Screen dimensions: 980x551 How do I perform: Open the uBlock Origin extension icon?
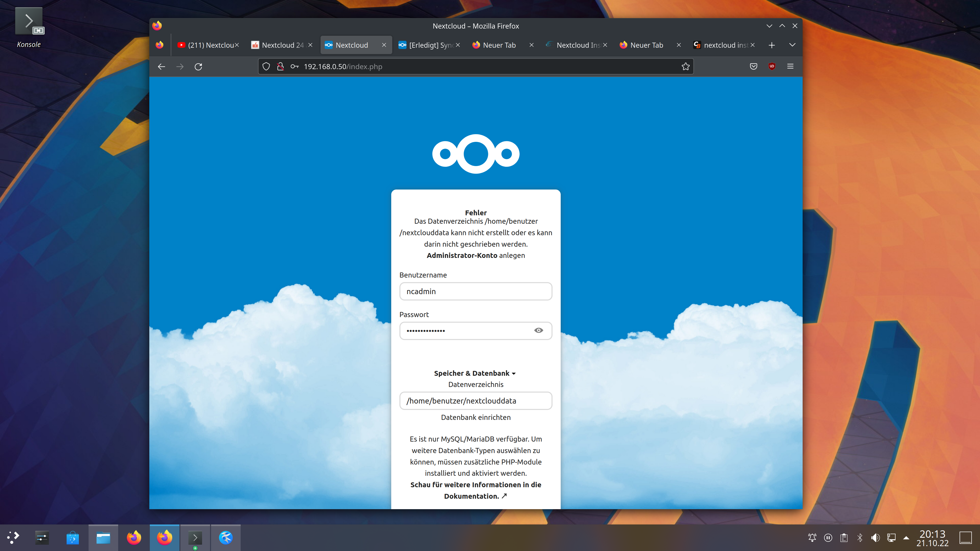[x=771, y=66]
